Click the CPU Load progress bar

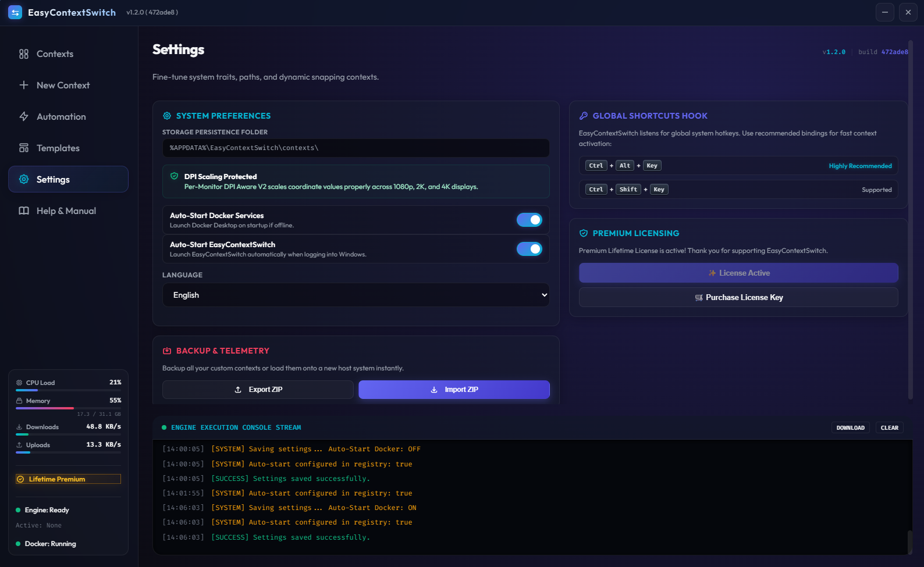68,390
